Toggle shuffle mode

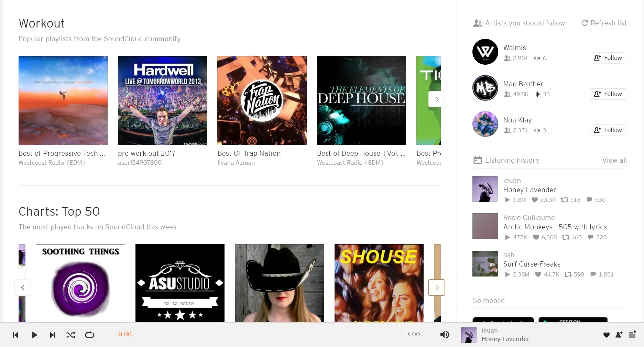(x=71, y=335)
